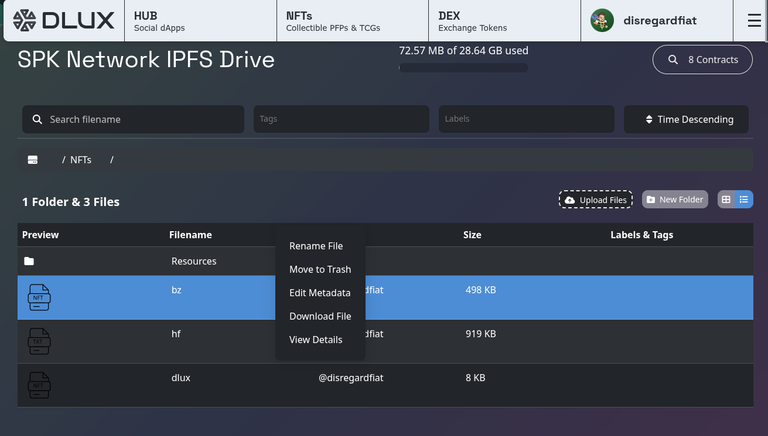
Task: Click the disregardfiat avatar picture
Action: click(x=602, y=21)
